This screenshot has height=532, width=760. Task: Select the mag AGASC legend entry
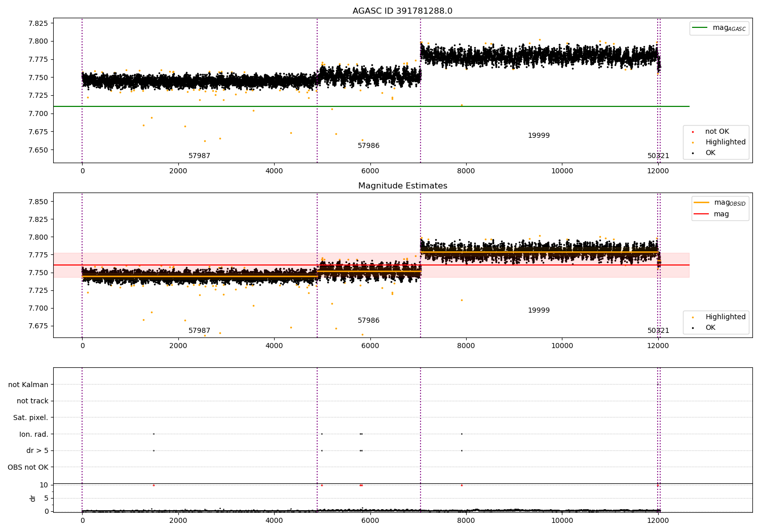click(719, 28)
